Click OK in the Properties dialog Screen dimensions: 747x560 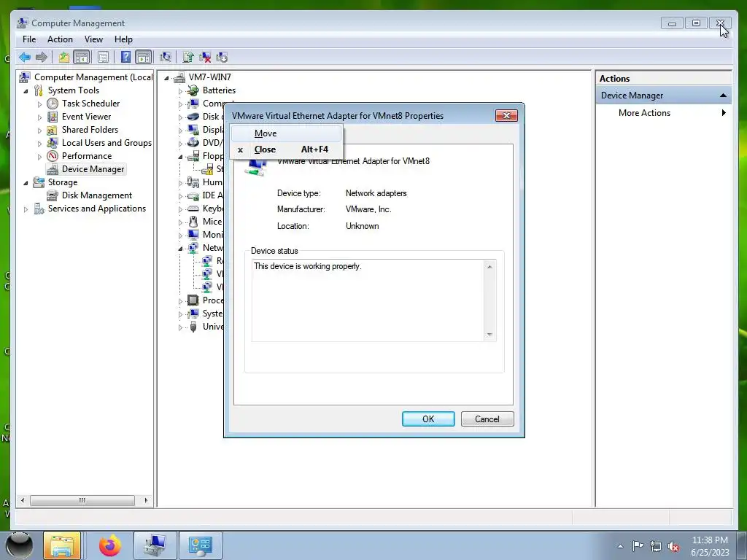coord(428,419)
